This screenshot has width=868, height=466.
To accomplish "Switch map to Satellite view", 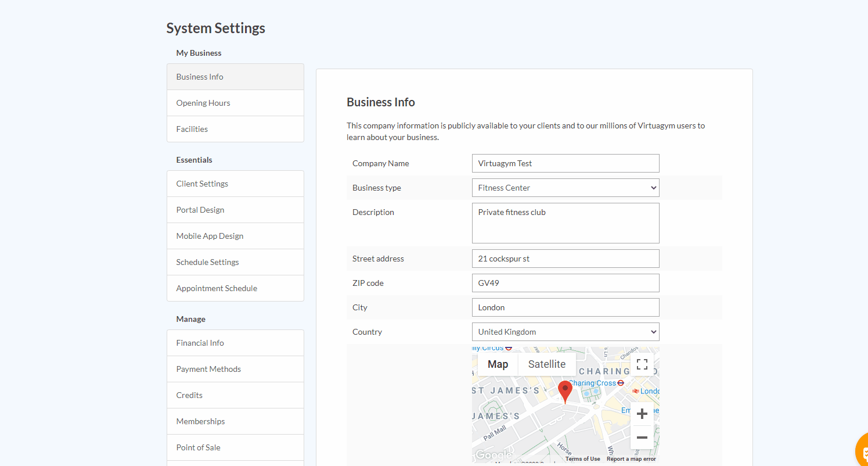I will [x=546, y=364].
